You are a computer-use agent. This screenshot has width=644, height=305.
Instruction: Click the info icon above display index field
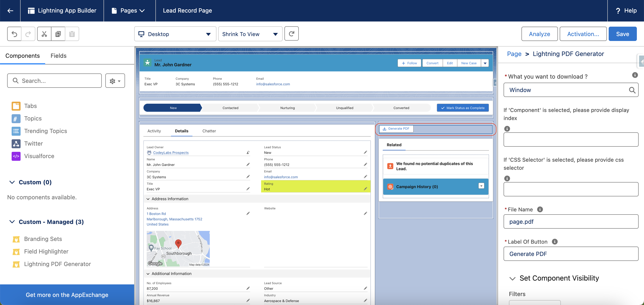click(507, 129)
